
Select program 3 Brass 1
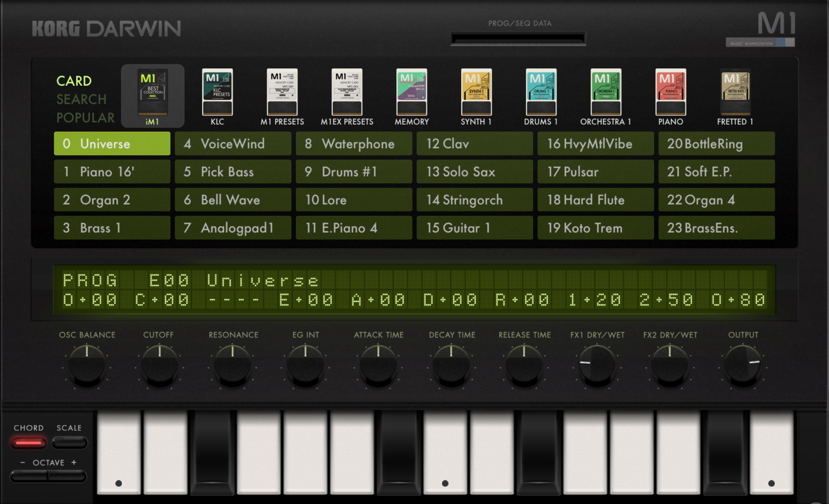112,228
